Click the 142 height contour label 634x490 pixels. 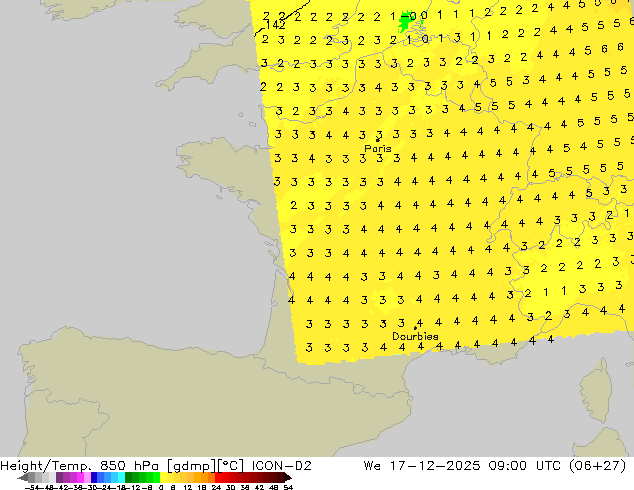(x=275, y=25)
